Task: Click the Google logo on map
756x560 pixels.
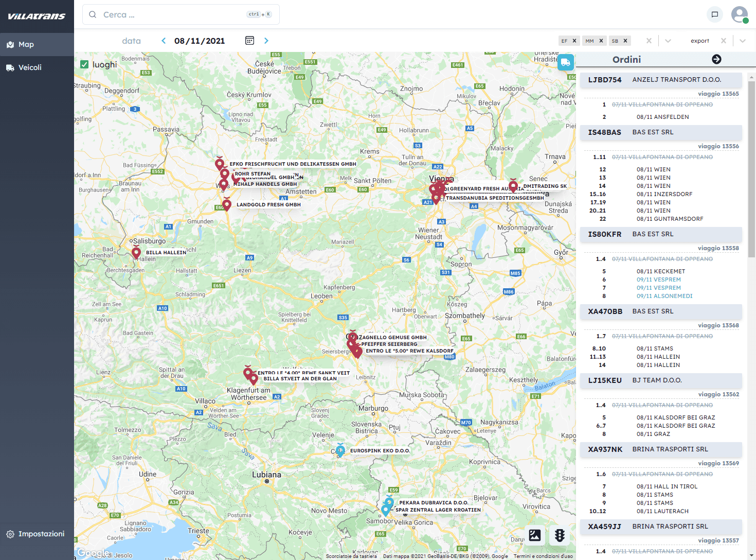Action: pyautogui.click(x=93, y=553)
